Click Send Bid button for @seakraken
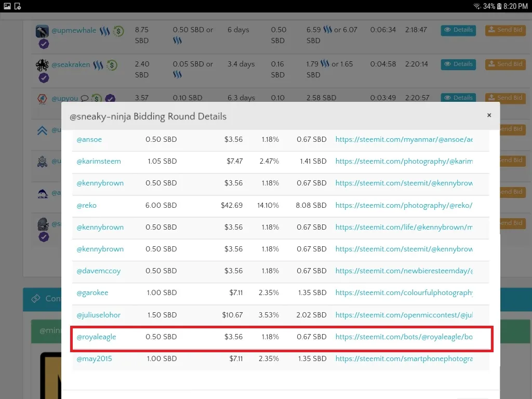 coord(505,64)
